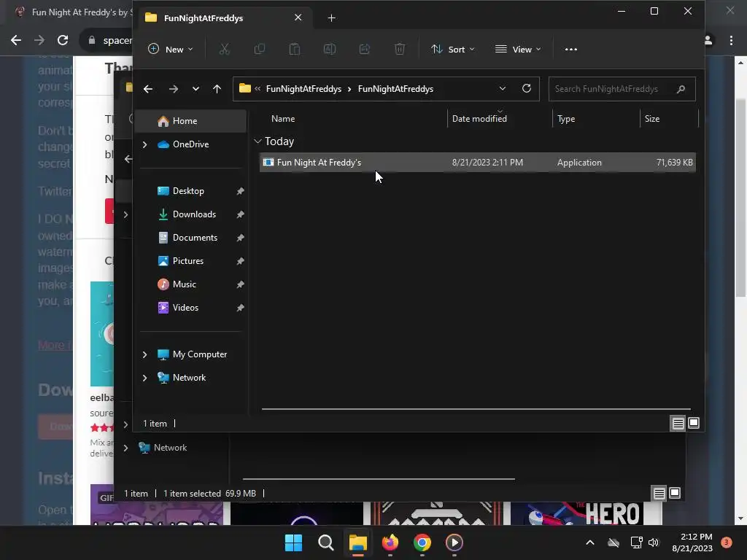Image resolution: width=747 pixels, height=560 pixels.
Task: Expand My Computer in navigation pane
Action: (x=145, y=354)
